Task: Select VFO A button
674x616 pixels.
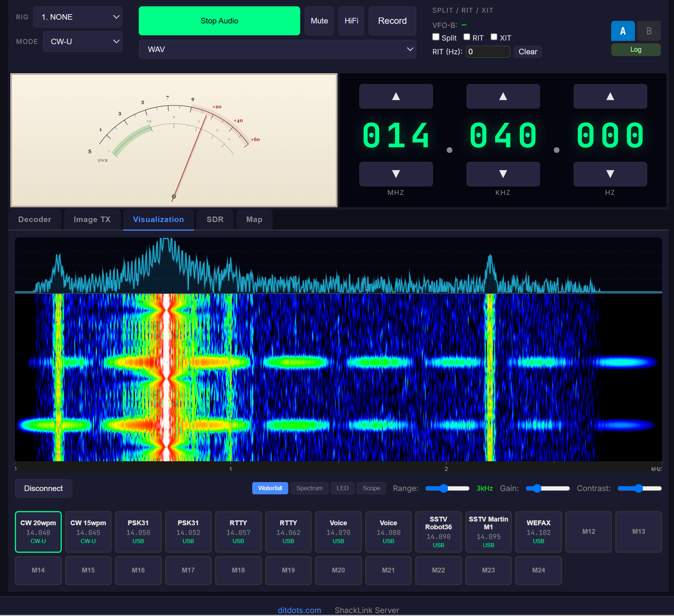Action: pyautogui.click(x=623, y=31)
